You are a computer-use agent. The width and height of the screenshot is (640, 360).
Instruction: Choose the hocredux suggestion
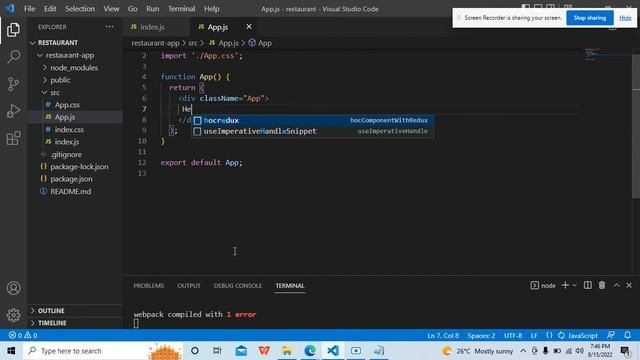point(312,120)
